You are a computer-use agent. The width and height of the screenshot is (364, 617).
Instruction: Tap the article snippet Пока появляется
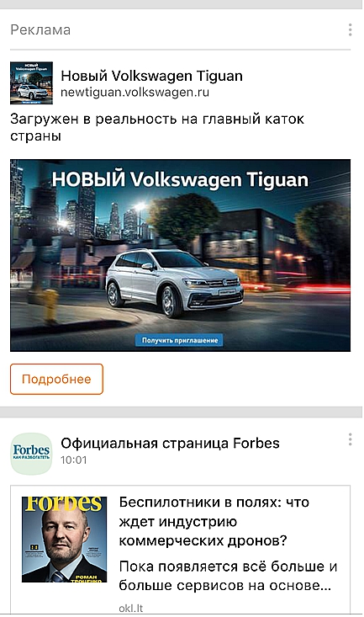pos(228,576)
